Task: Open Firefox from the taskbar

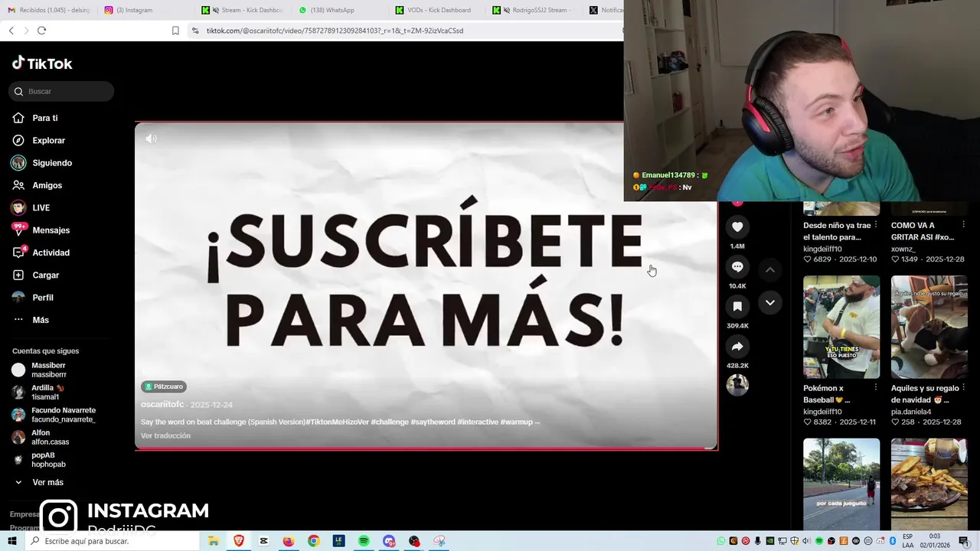Action: pos(289,541)
